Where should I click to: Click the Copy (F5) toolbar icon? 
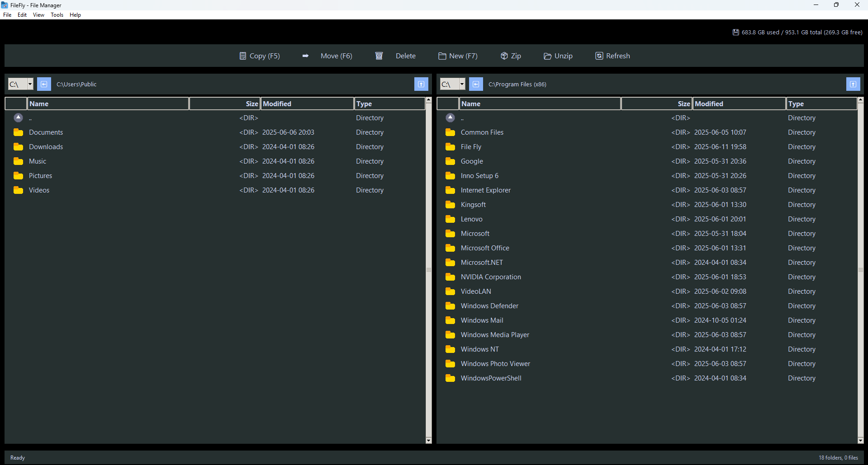pyautogui.click(x=242, y=56)
